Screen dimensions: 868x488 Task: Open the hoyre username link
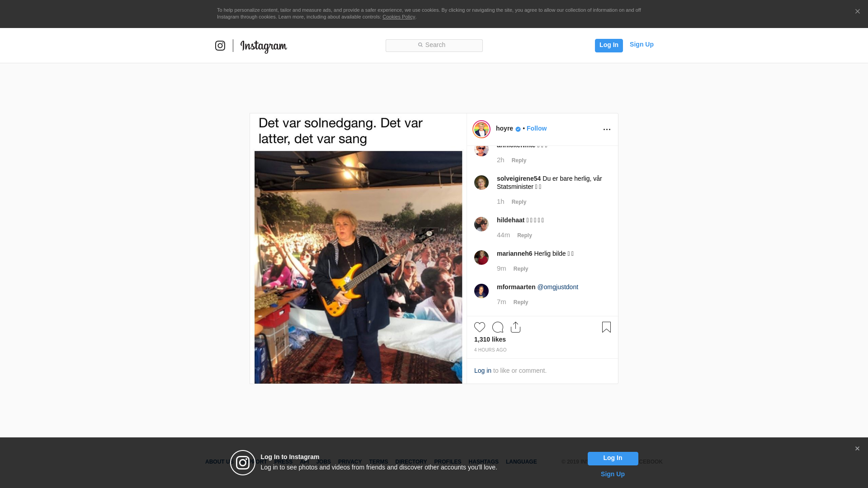pos(505,128)
